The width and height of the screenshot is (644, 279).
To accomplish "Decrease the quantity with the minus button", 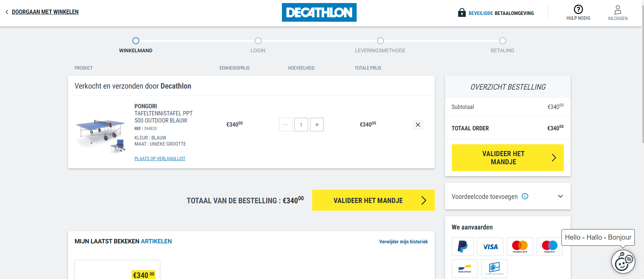I will coord(286,125).
